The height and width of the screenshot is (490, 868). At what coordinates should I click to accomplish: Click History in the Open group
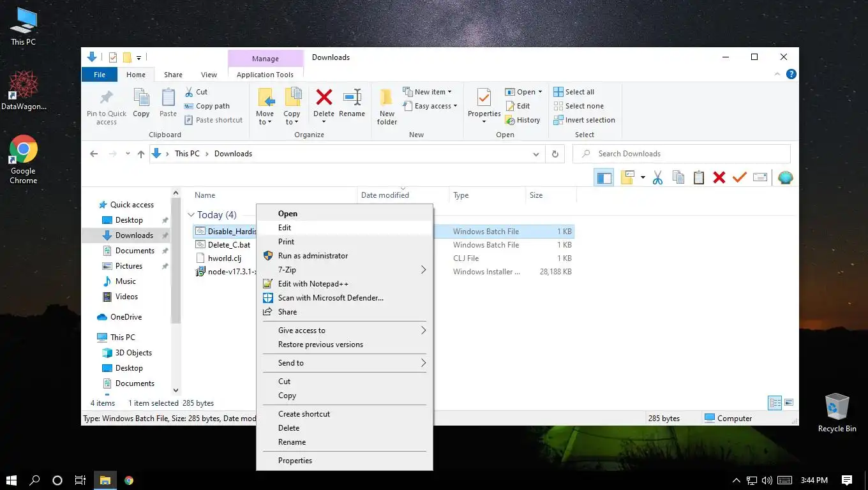pos(522,120)
